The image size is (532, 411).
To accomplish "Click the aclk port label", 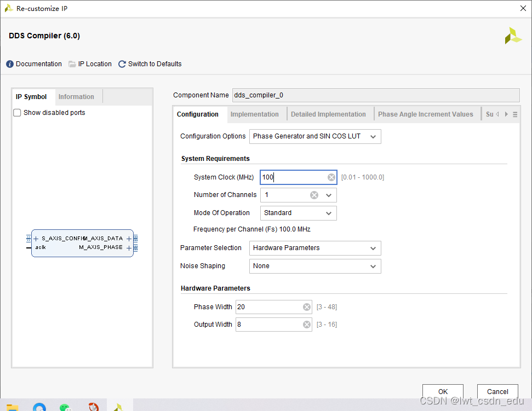I will (x=41, y=247).
